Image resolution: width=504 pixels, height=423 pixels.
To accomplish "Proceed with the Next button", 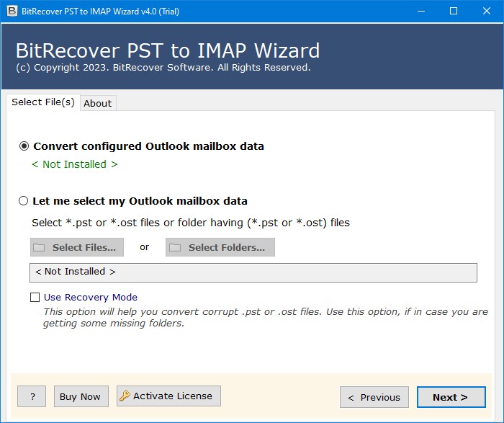I will coord(451,397).
